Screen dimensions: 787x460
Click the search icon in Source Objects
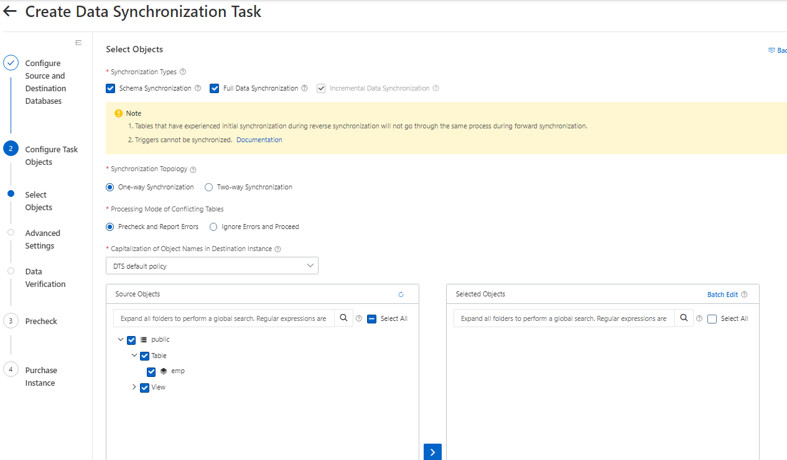coord(344,318)
